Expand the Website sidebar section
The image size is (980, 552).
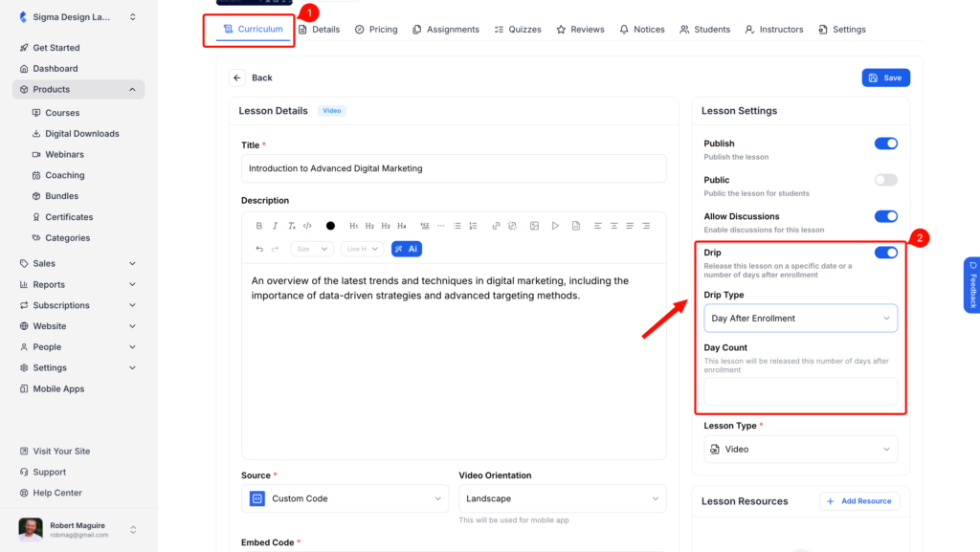(78, 326)
